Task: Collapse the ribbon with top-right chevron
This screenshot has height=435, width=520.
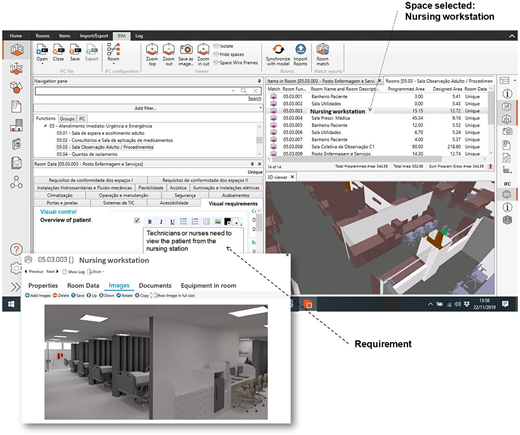Action: 512,36
